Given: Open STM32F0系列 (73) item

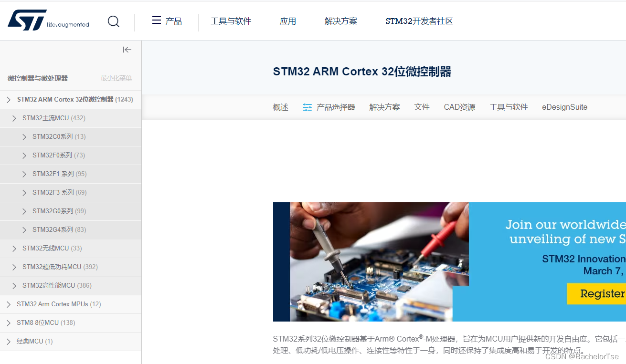Looking at the screenshot, I should (x=59, y=155).
